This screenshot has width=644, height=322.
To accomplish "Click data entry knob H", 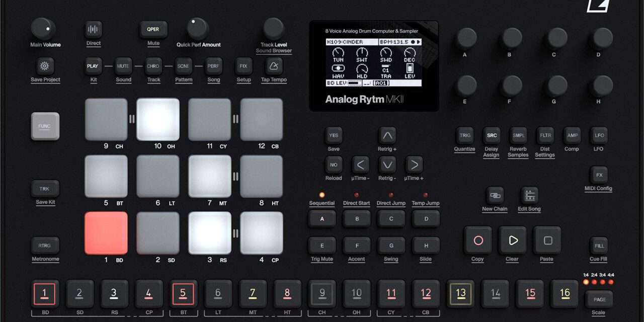I will coord(603,86).
